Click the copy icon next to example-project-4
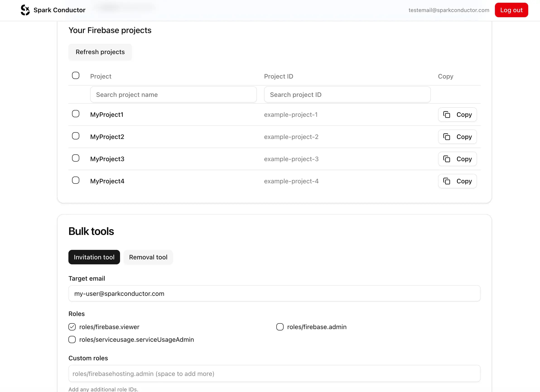Viewport: 540px width, 392px height. point(447,181)
